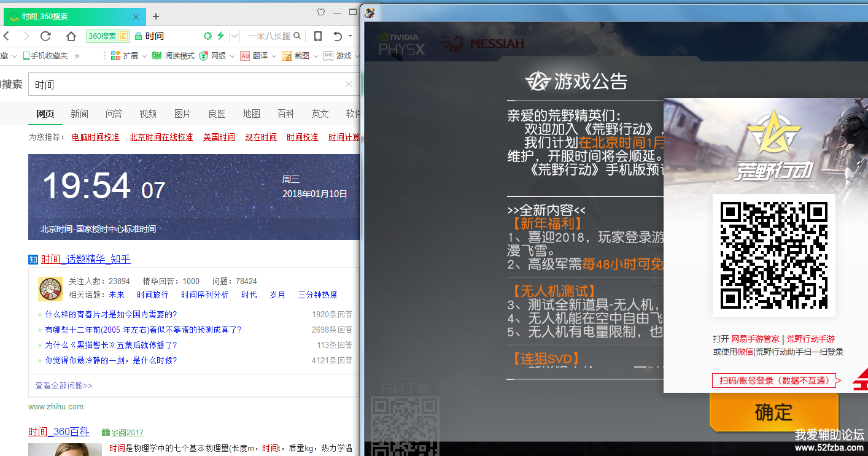Switch to the 问答 tab
The height and width of the screenshot is (456, 868).
[x=114, y=114]
